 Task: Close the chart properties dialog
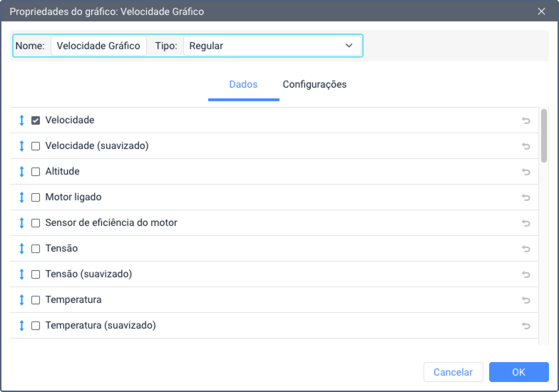541,11
